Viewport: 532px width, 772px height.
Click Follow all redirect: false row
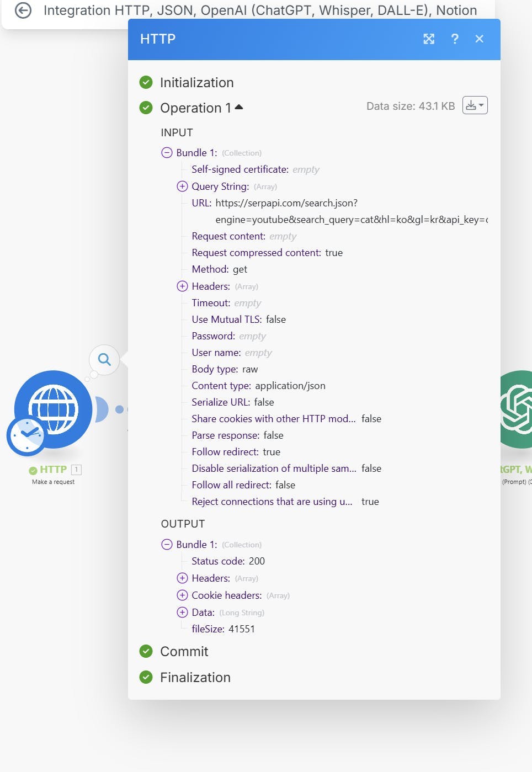click(243, 485)
